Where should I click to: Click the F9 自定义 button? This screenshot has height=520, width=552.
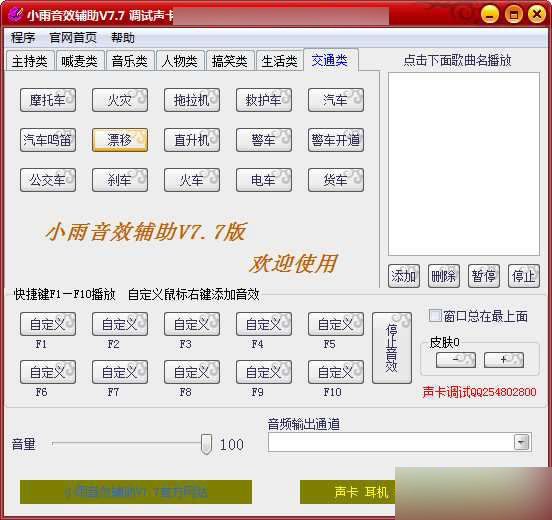[x=264, y=372]
